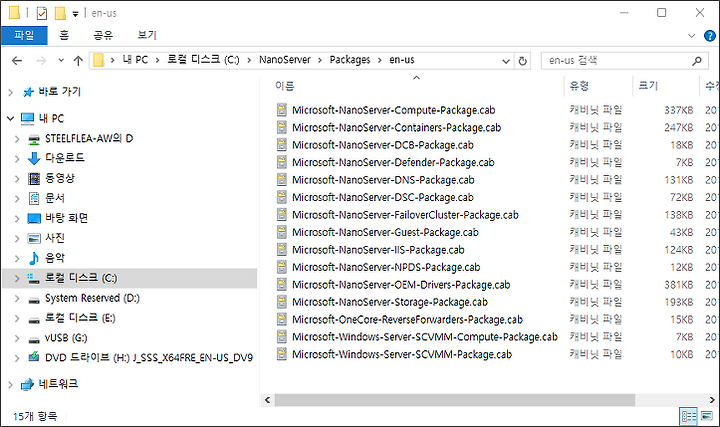Screen dimensions: 720x427
Task: Click the Defender-Package.cab file icon
Action: point(282,163)
